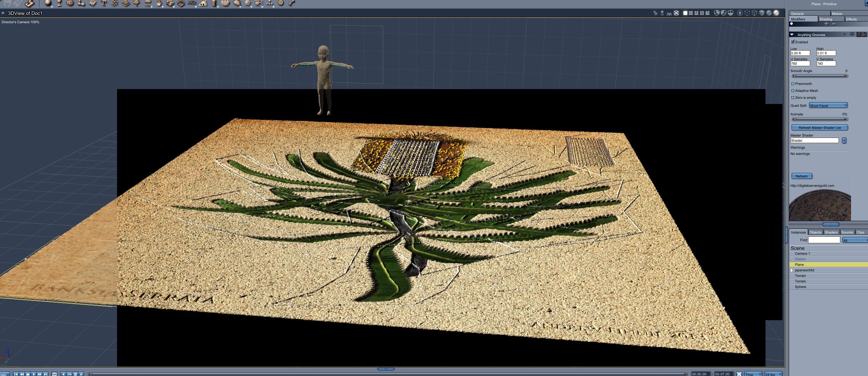Open the Quad Split dropdown
The image size is (868, 376).
828,105
